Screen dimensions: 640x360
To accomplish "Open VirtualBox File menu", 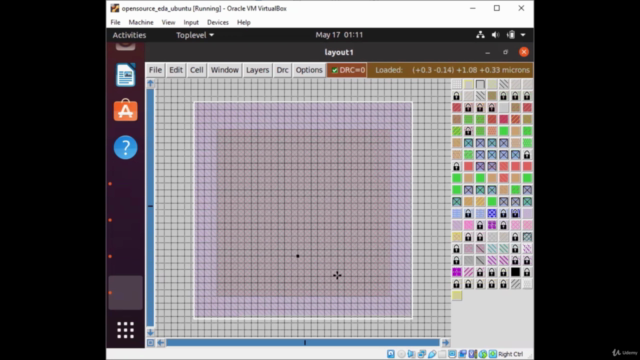I will click(x=116, y=22).
